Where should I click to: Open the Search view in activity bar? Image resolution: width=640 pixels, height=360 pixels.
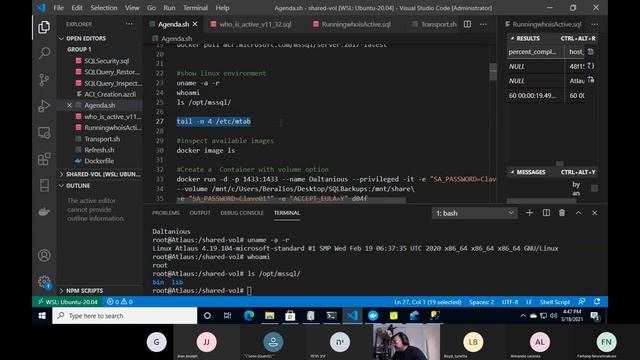[x=44, y=53]
